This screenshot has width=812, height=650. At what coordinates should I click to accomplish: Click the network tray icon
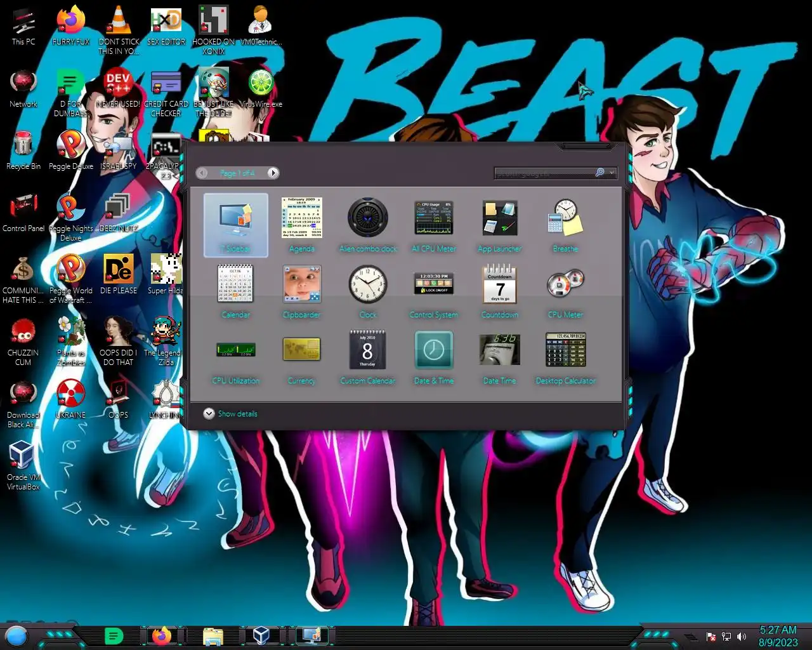pyautogui.click(x=726, y=637)
